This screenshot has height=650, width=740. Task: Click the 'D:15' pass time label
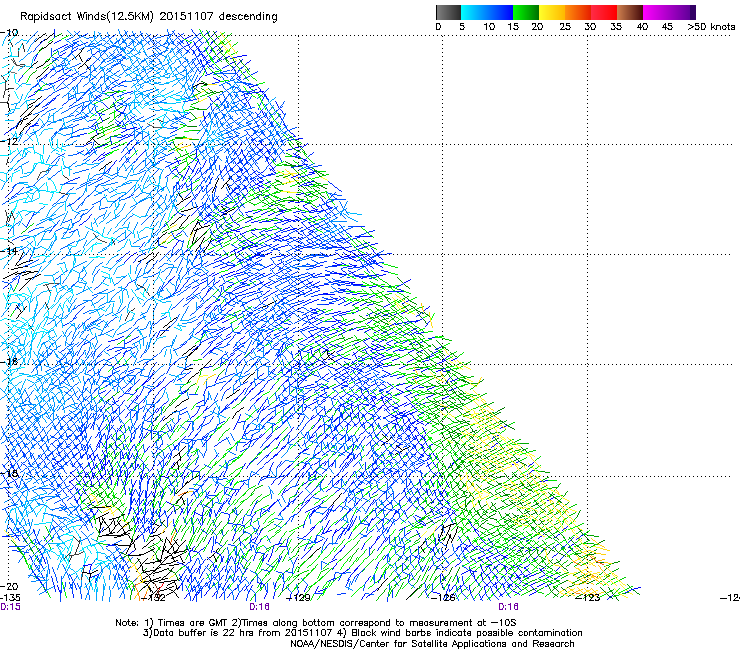pos(10,607)
